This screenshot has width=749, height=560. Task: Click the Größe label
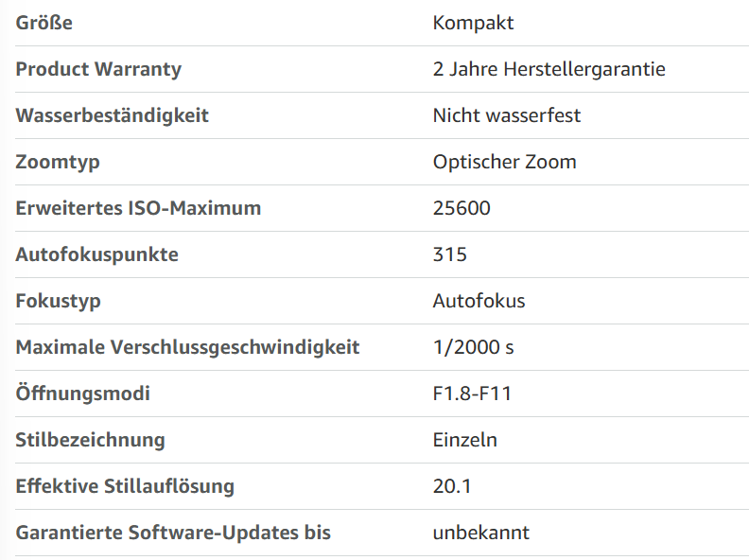tap(44, 23)
